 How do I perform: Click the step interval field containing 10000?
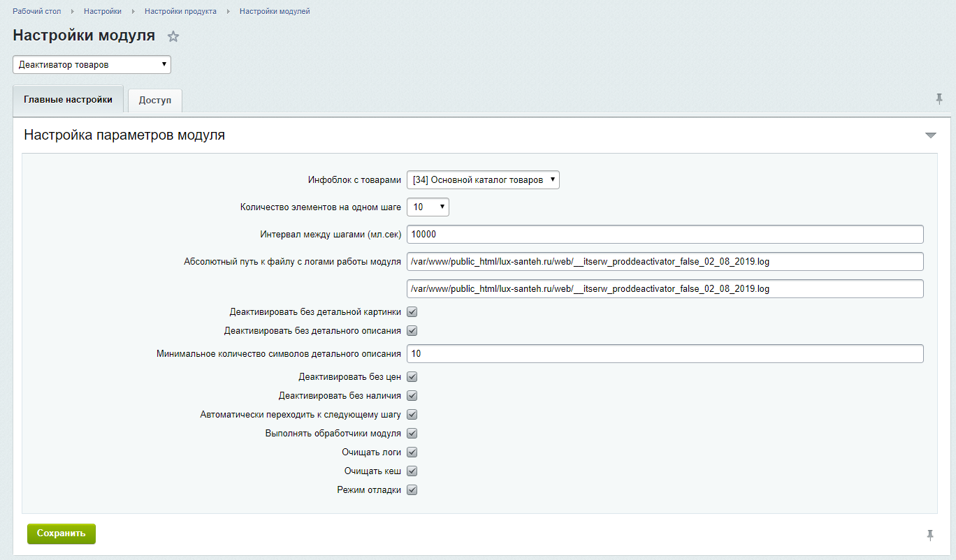[665, 235]
